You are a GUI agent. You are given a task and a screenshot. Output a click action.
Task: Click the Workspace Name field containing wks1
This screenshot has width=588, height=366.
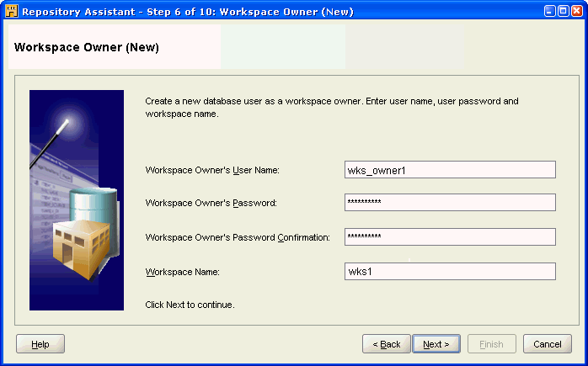[450, 271]
